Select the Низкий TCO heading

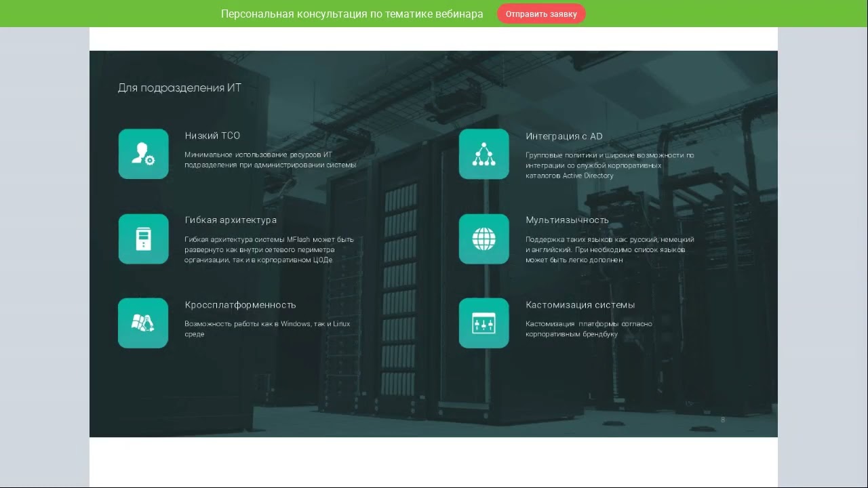(212, 136)
